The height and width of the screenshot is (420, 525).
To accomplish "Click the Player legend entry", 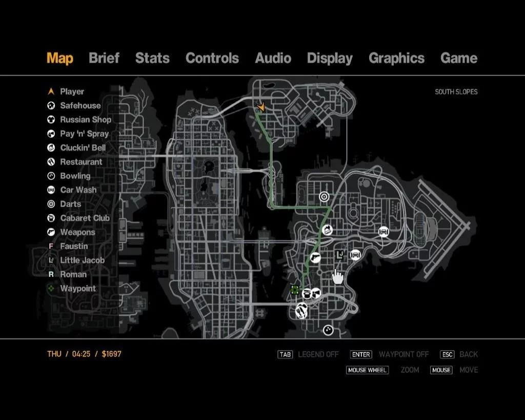I will point(66,91).
